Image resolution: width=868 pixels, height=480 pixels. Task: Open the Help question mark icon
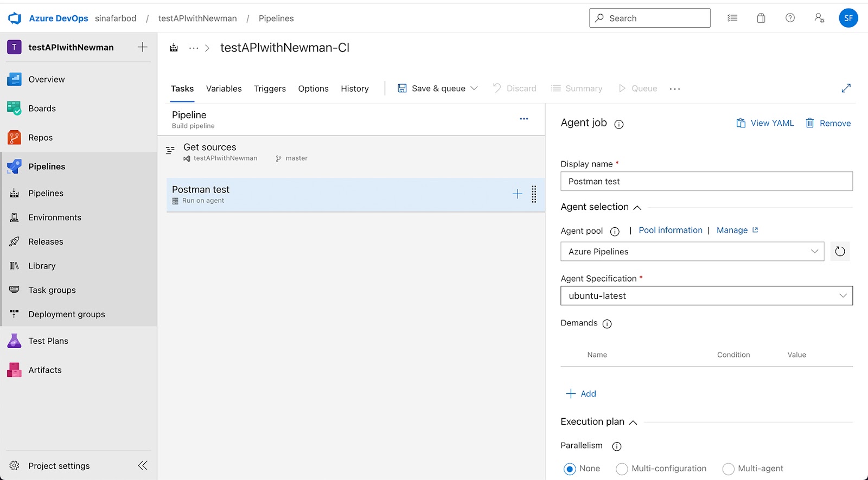coord(790,18)
